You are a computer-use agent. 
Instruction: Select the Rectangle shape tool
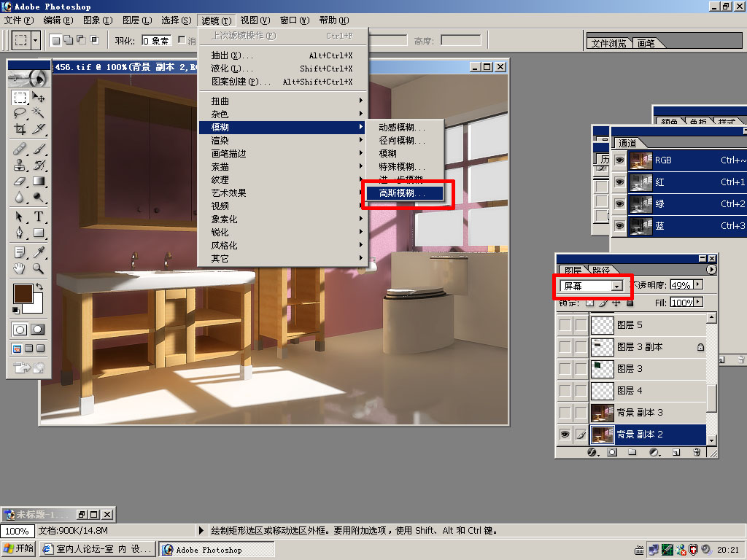tap(39, 233)
